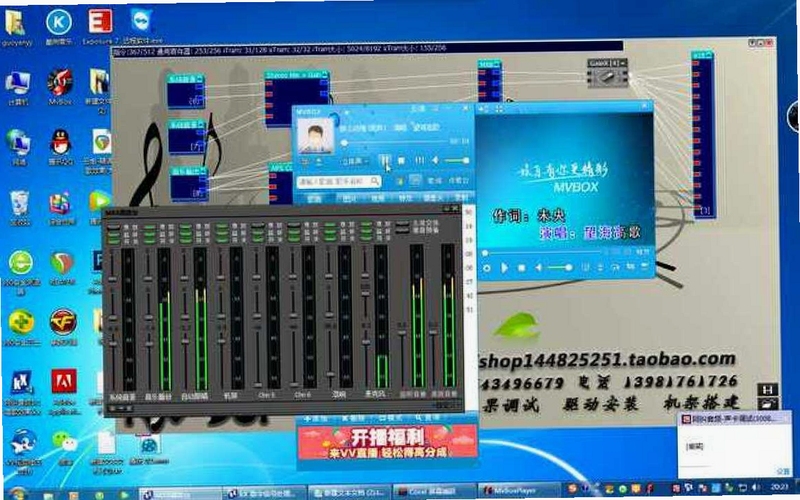Viewport: 800px width, 500px height.
Task: Open the 视频 tab in MVBOX
Action: [x=378, y=198]
